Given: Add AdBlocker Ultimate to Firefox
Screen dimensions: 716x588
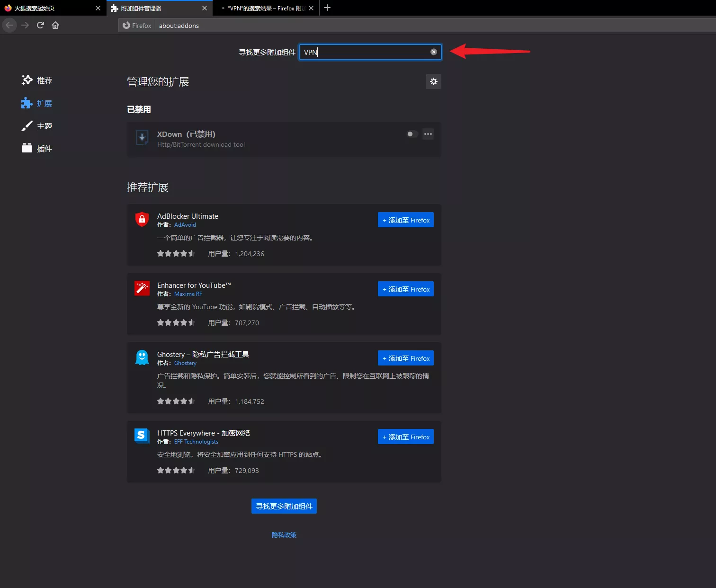Looking at the screenshot, I should click(406, 220).
